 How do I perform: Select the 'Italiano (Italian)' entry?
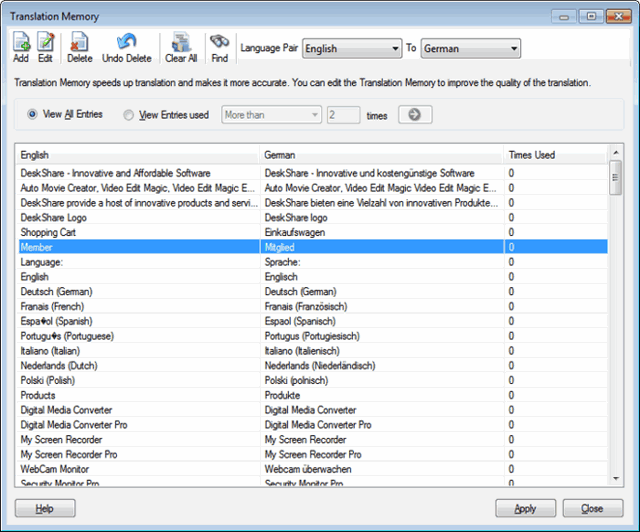tap(50, 351)
